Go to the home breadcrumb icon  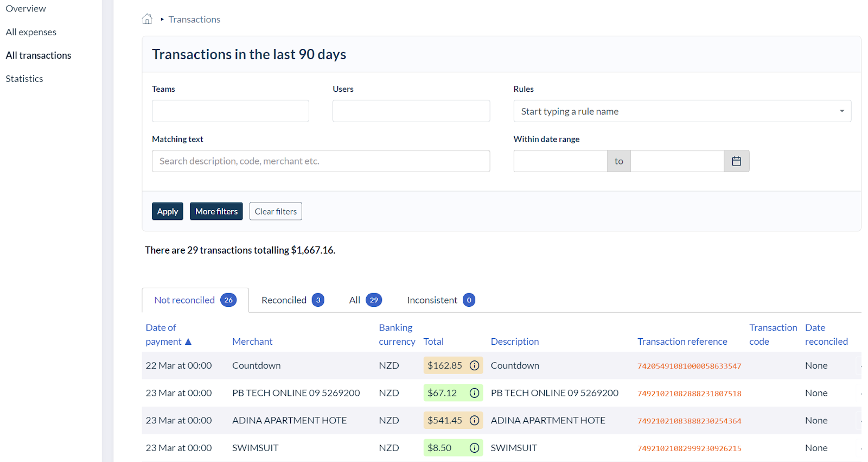(147, 19)
